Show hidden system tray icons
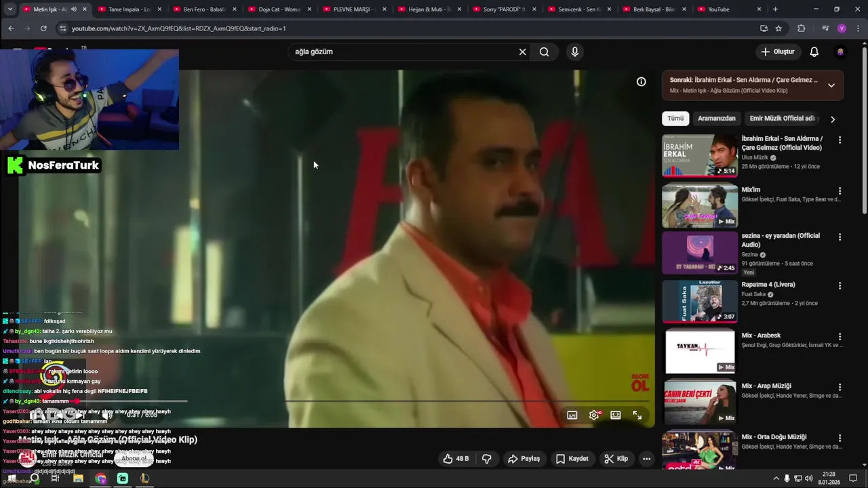This screenshot has width=868, height=488. click(776, 479)
